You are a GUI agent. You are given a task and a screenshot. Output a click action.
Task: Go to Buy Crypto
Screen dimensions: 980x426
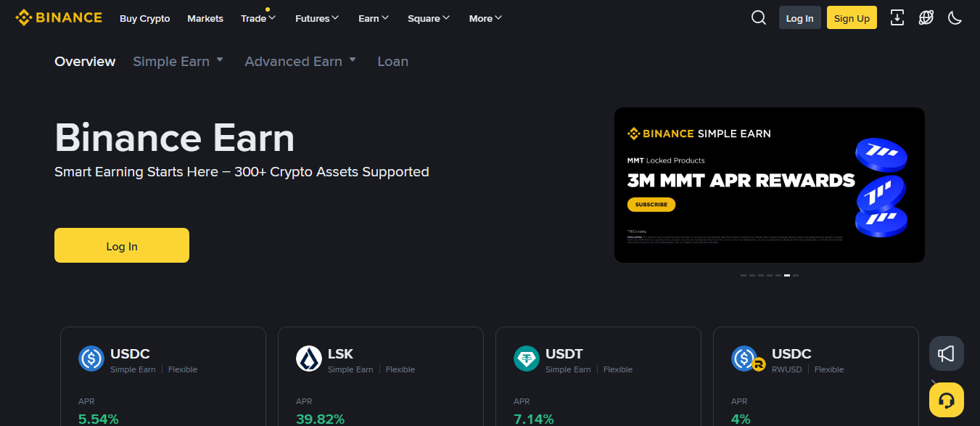(144, 18)
